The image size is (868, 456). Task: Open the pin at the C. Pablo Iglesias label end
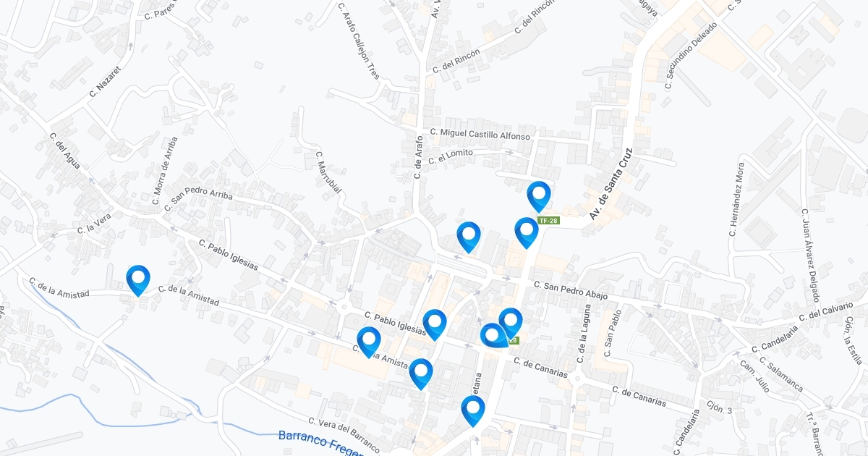(435, 324)
